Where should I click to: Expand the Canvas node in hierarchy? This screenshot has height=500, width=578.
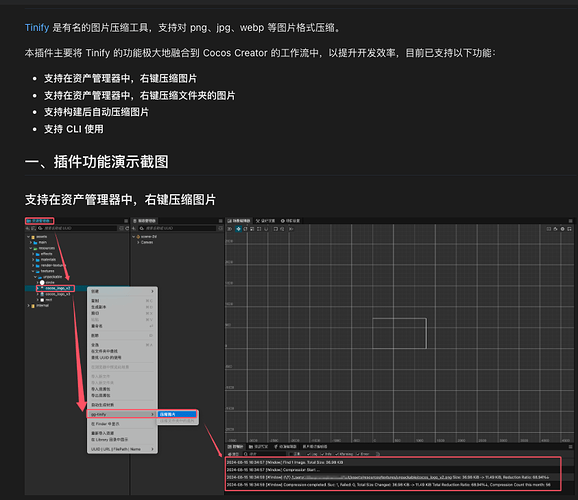(x=138, y=243)
